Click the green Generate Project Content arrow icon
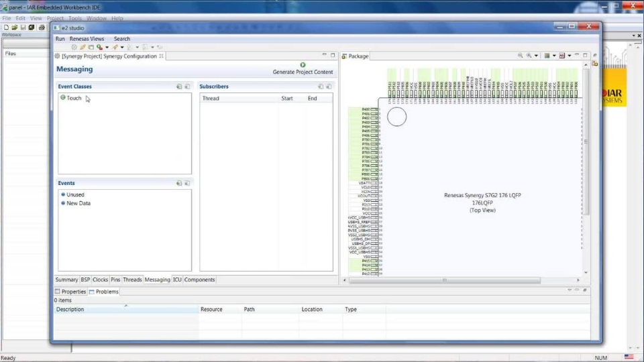The width and height of the screenshot is (644, 362). click(x=303, y=65)
